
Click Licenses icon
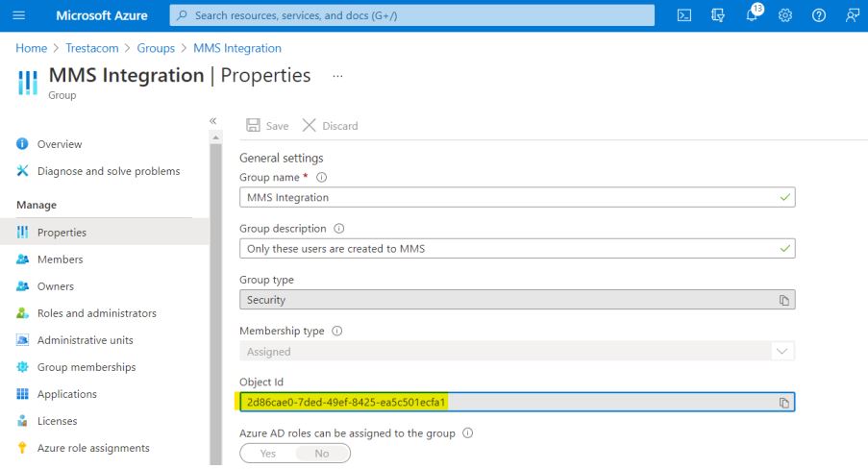[x=22, y=421]
